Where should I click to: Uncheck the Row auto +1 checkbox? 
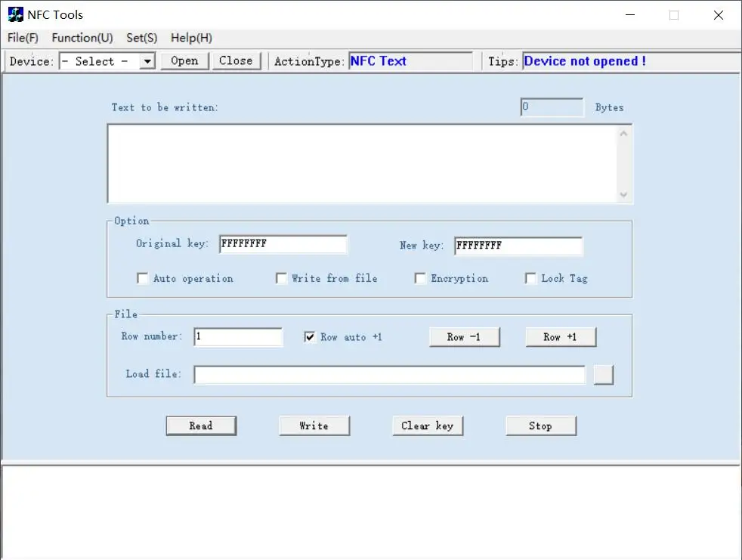[310, 337]
